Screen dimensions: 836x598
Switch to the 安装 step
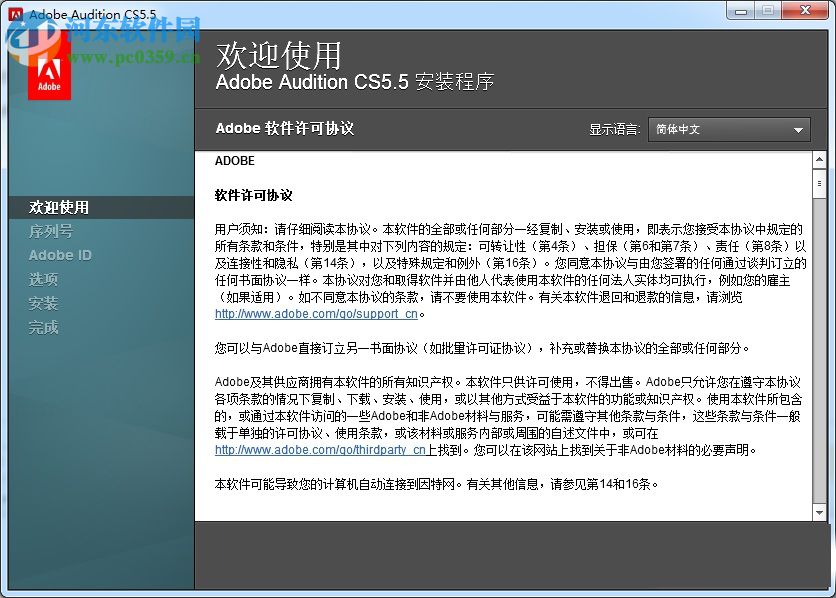[44, 303]
